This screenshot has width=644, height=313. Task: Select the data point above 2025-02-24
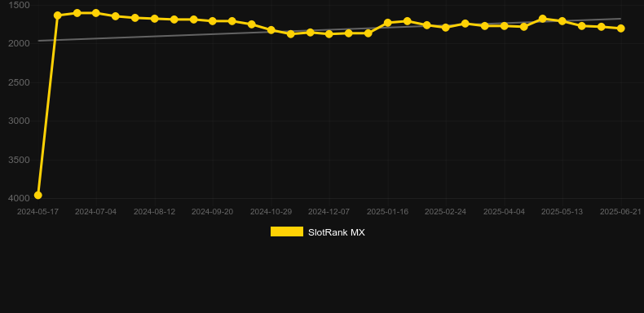click(446, 28)
